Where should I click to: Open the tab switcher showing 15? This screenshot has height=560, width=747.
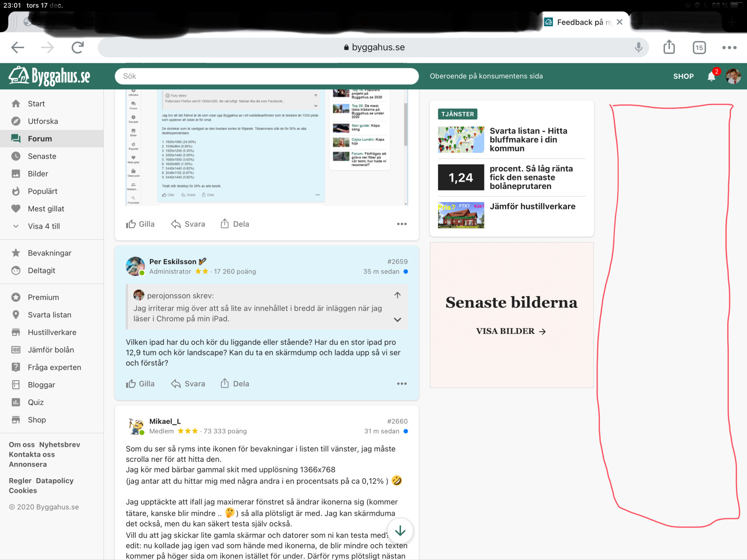pyautogui.click(x=698, y=47)
